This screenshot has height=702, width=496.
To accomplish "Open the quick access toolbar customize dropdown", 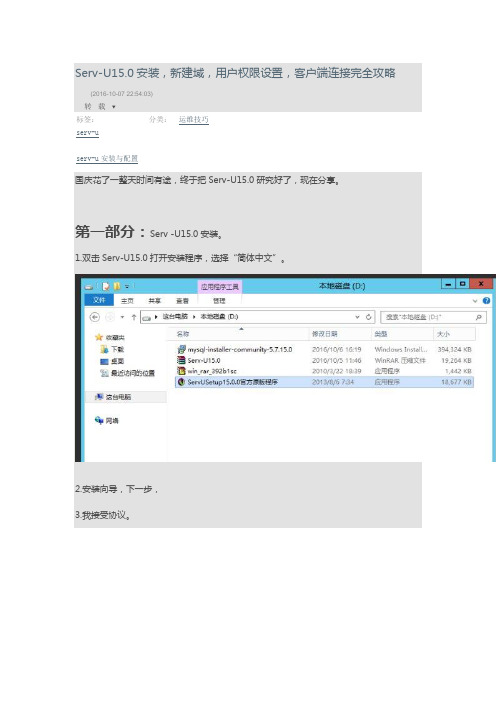I will coord(127,286).
